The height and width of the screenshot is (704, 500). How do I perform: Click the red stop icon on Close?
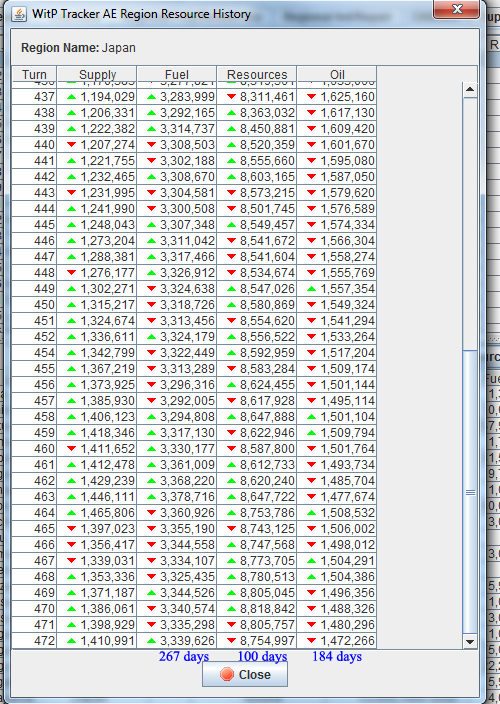coord(227,674)
